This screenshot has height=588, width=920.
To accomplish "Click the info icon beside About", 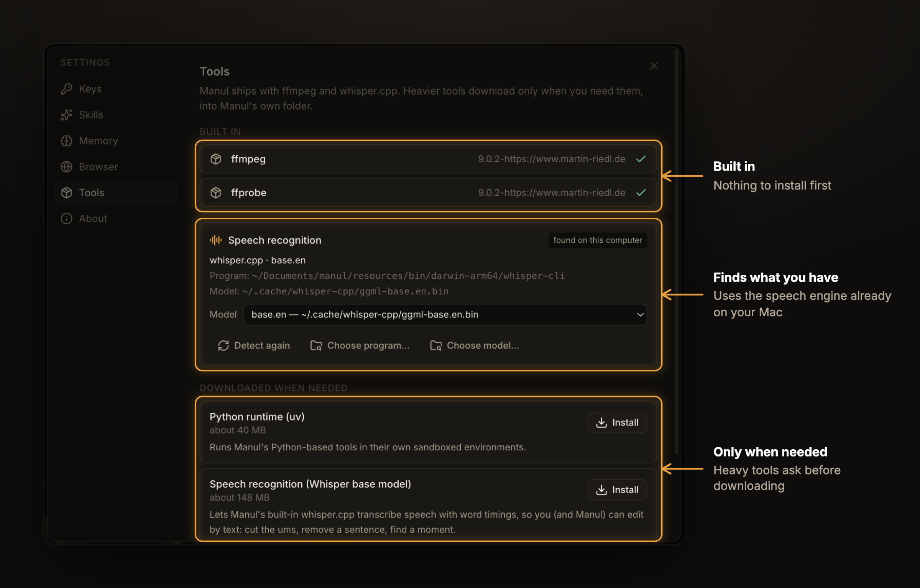I will tap(67, 218).
